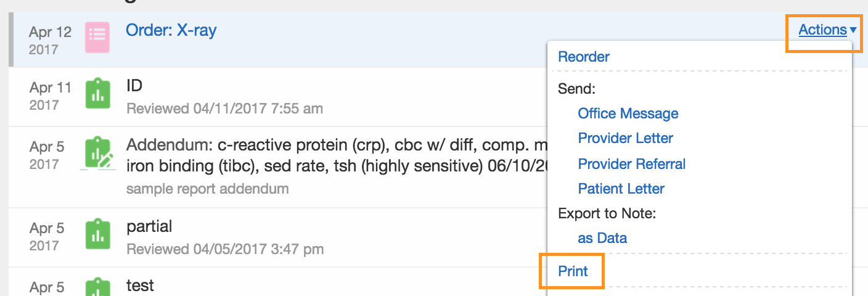Click the green report icon beside ID
Viewport: 868px width, 296px height.
point(97,94)
